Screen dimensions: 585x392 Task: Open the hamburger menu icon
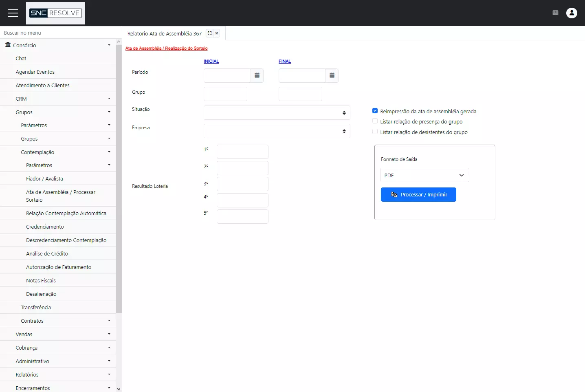(x=13, y=13)
